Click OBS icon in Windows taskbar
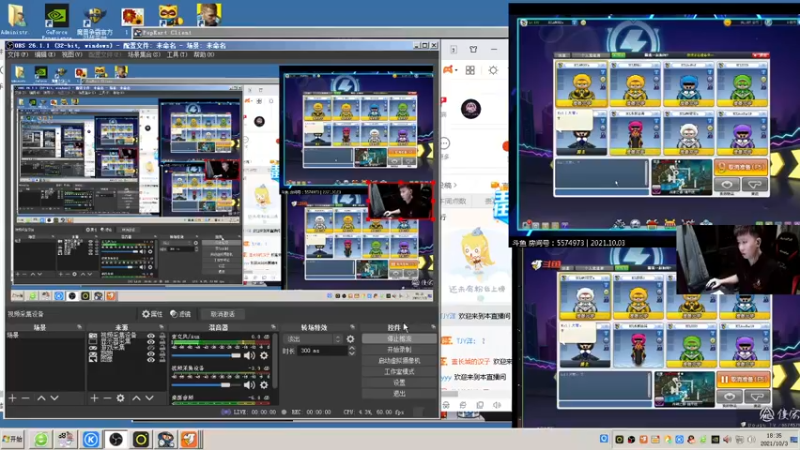Screen dimensions: 800x450 [116, 439]
